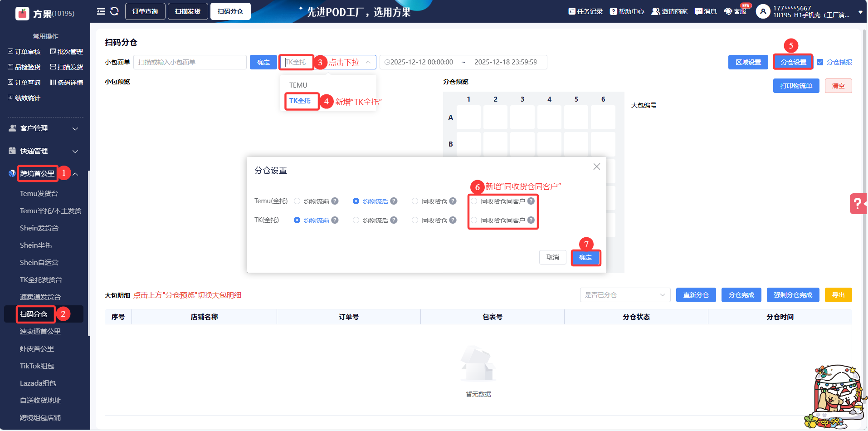Screen dimensions: 868x431
Task: Open the 是否已分仓 filter dropdown
Action: coord(625,295)
